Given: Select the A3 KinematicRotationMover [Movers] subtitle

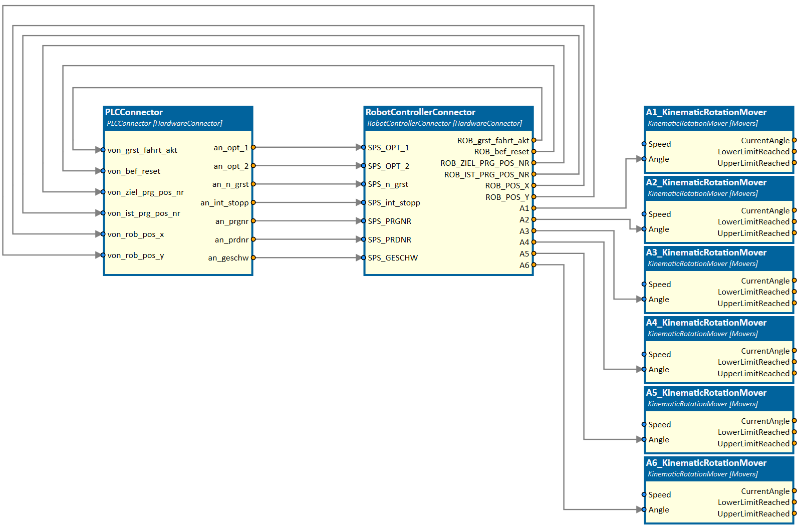Looking at the screenshot, I should click(703, 263).
